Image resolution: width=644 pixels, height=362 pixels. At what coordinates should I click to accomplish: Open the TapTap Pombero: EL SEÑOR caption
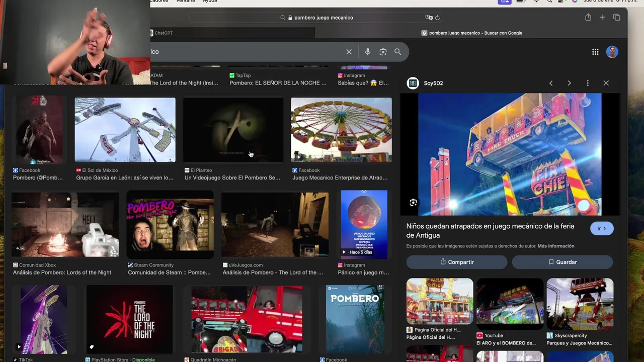(278, 83)
